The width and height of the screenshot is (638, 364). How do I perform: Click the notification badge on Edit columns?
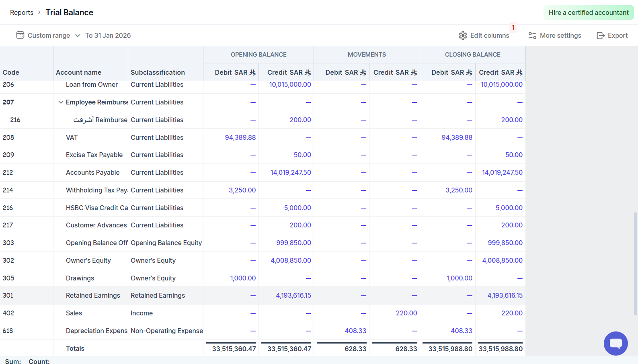point(513,28)
